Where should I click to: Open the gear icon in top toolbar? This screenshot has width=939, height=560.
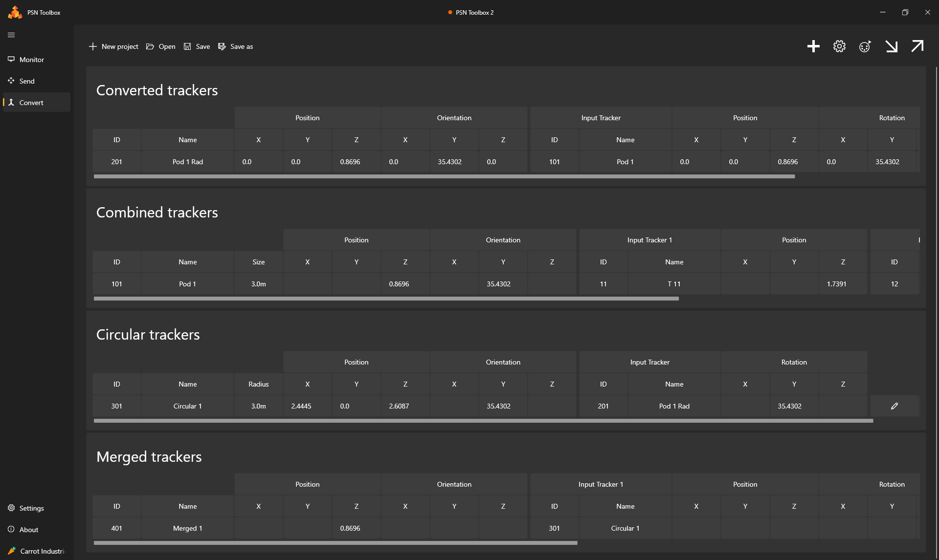click(839, 46)
